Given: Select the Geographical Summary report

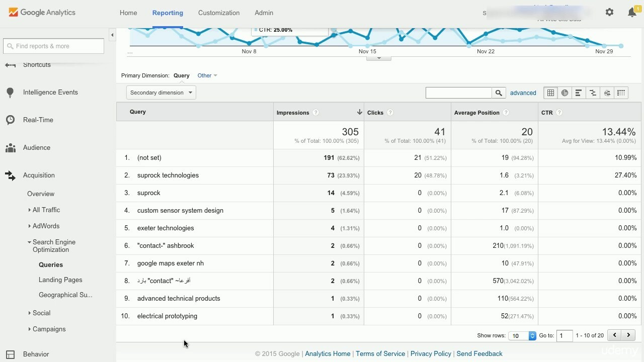Looking at the screenshot, I should pyautogui.click(x=65, y=295).
